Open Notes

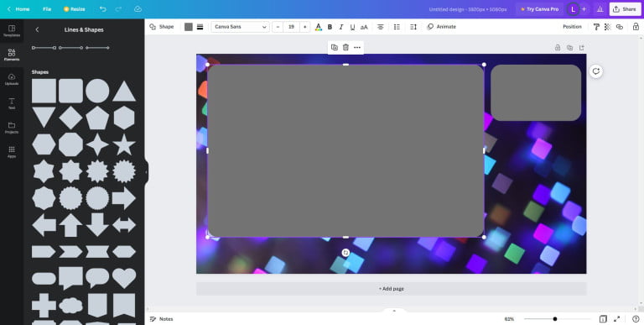pyautogui.click(x=161, y=319)
